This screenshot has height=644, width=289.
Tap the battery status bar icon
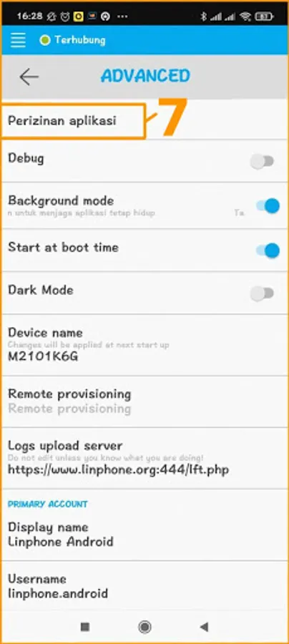tap(263, 16)
